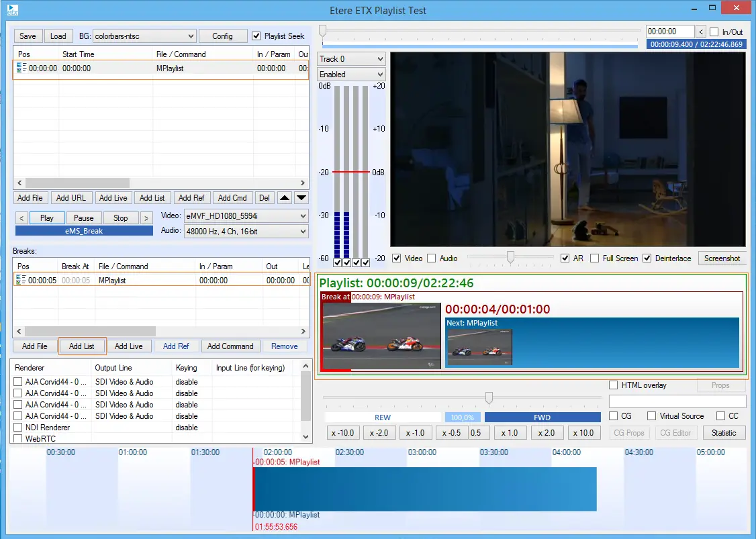Image resolution: width=756 pixels, height=539 pixels.
Task: Click the Next: MPlaylist thumbnail
Action: (x=479, y=347)
